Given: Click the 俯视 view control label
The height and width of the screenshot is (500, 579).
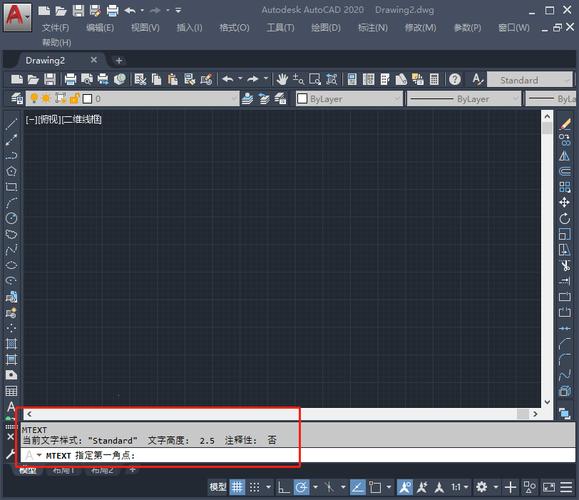Looking at the screenshot, I should tap(49, 119).
